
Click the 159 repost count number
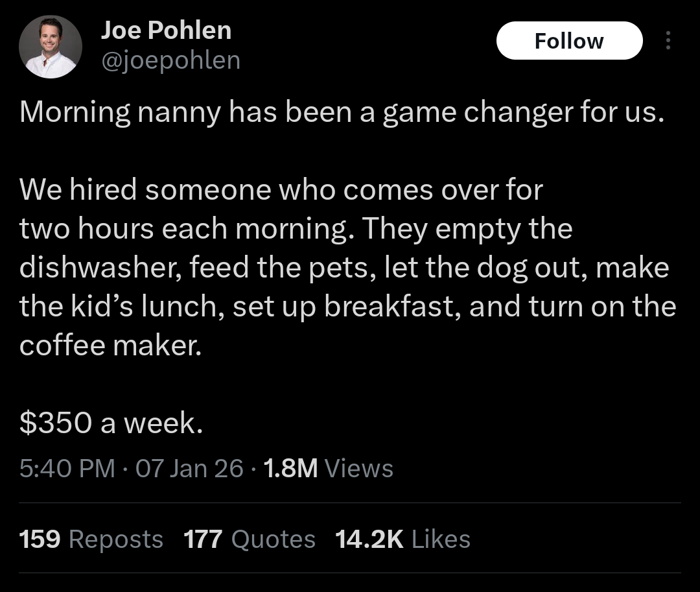(x=40, y=539)
